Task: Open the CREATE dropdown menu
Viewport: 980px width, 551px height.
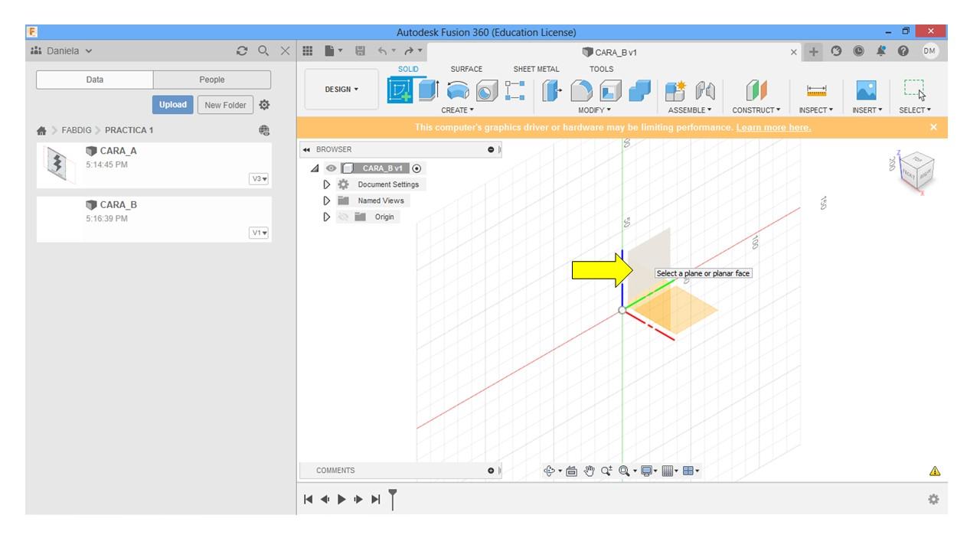Action: tap(458, 110)
